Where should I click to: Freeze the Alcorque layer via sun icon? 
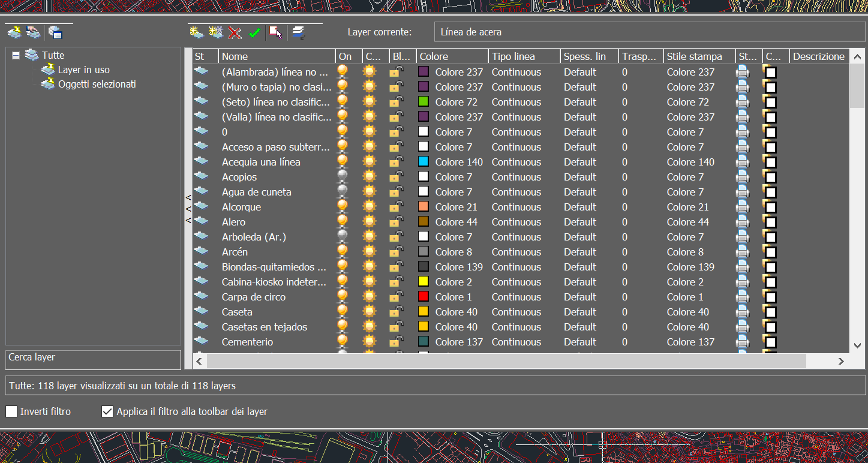(x=370, y=206)
